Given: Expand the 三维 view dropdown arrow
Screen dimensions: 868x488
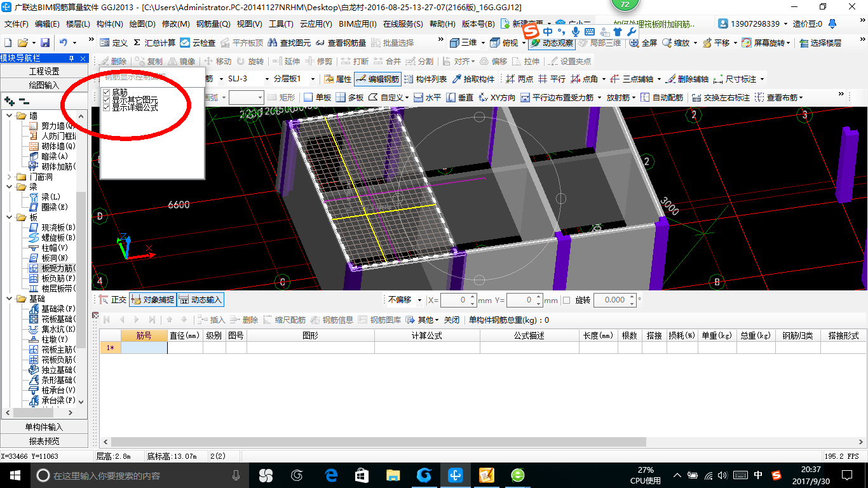Looking at the screenshot, I should point(483,43).
